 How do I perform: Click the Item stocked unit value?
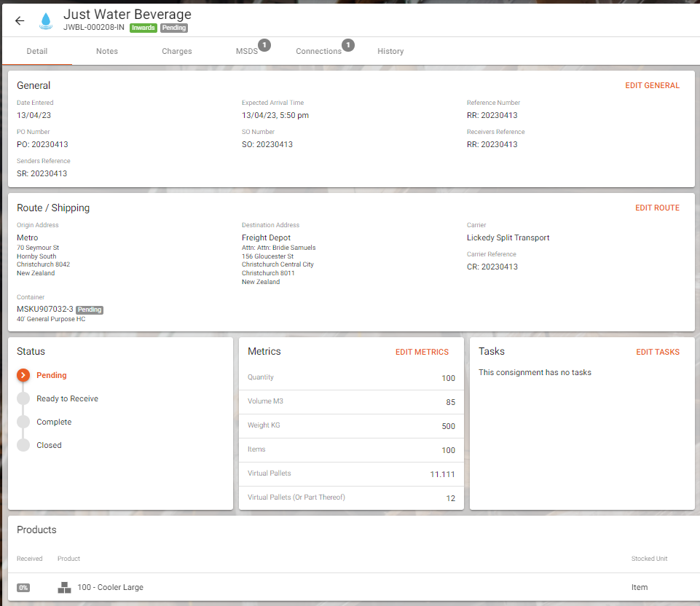[x=640, y=588]
